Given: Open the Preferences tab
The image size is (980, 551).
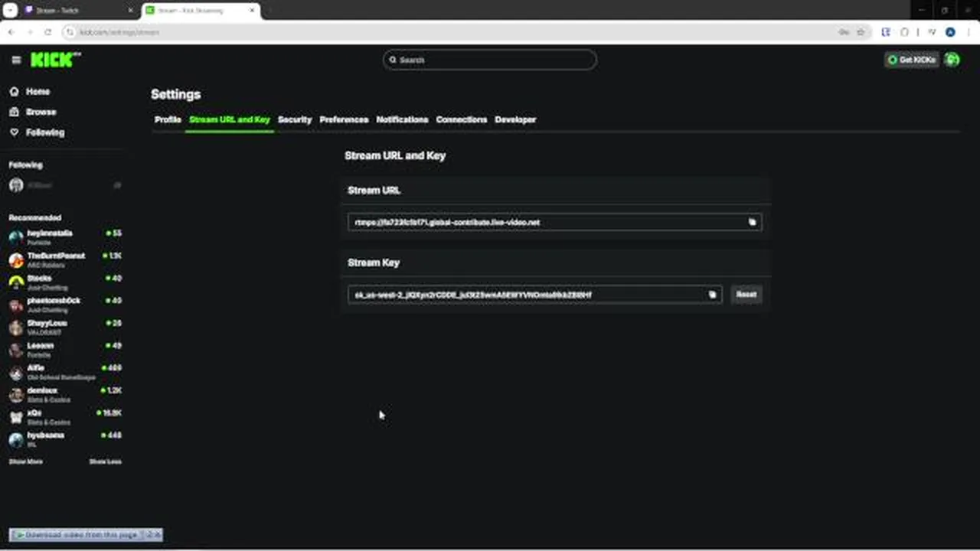Looking at the screenshot, I should 344,119.
